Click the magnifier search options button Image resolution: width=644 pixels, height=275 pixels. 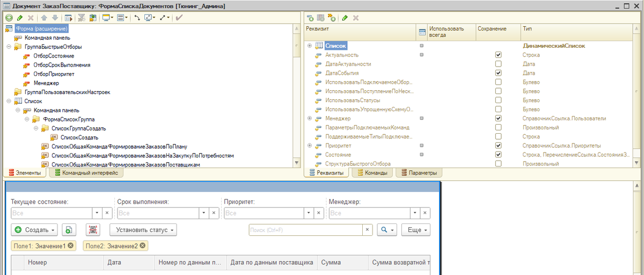coord(386,230)
